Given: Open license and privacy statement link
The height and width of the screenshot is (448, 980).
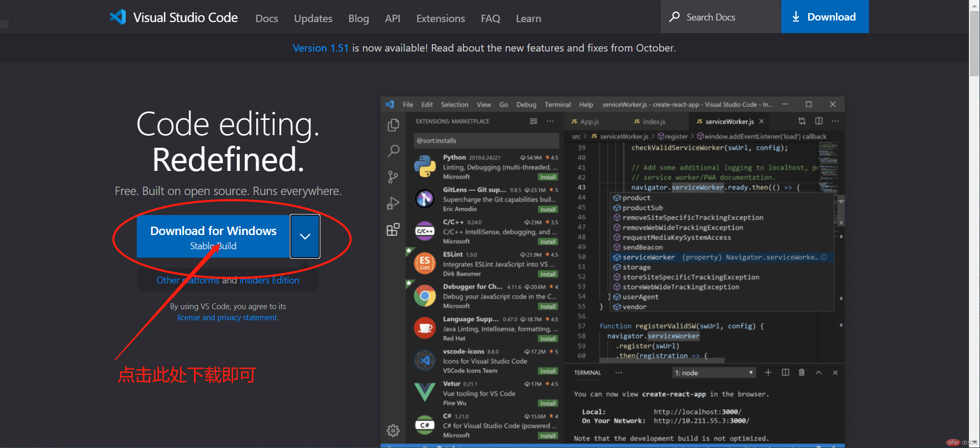Looking at the screenshot, I should (x=227, y=318).
